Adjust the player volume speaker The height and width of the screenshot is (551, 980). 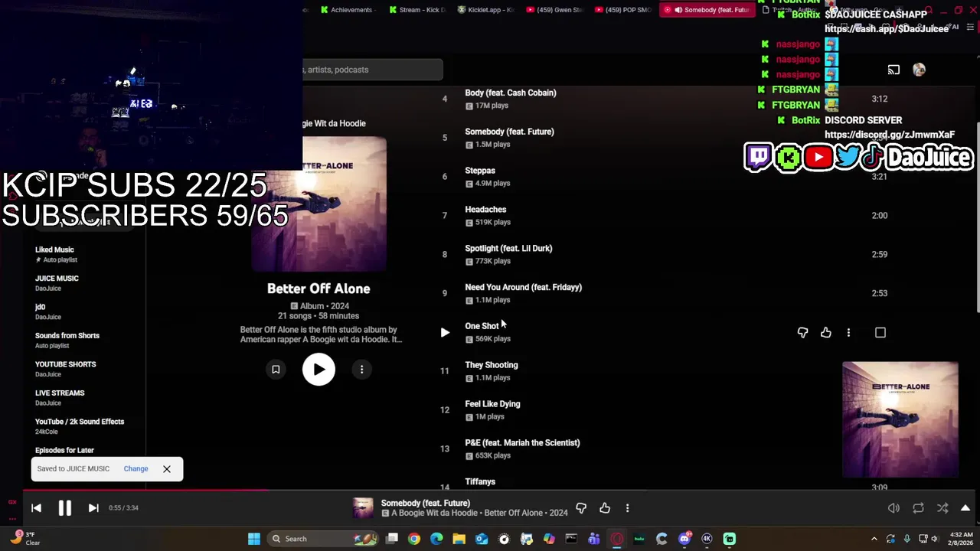point(893,508)
